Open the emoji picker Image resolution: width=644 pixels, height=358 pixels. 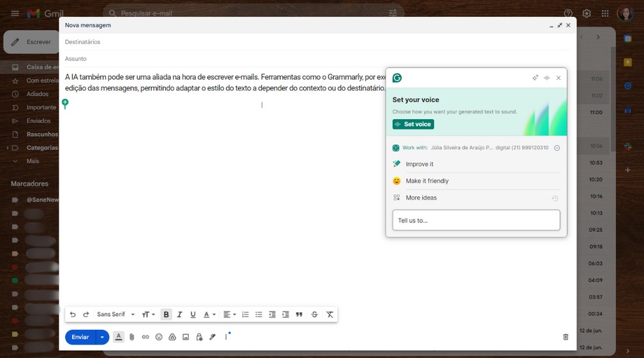coord(159,337)
